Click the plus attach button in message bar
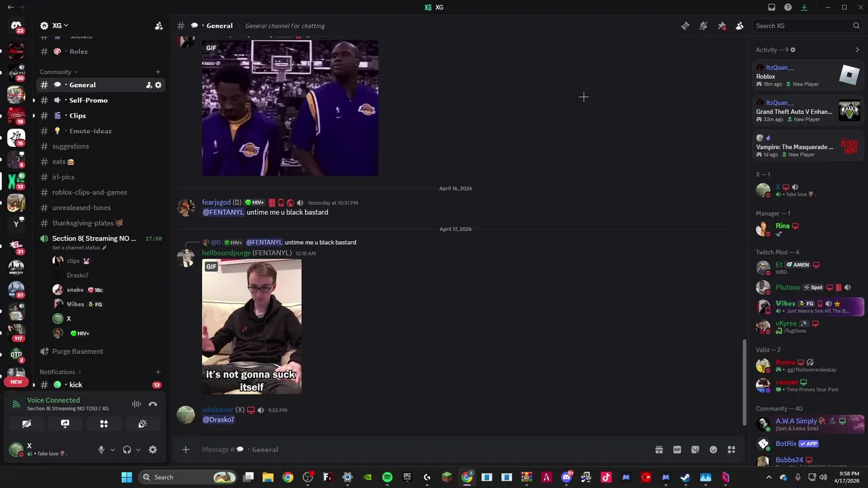The image size is (868, 488). 186,449
